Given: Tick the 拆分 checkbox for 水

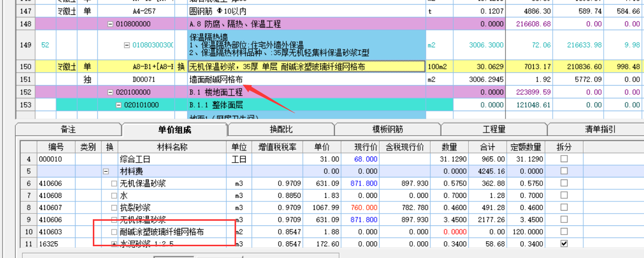Looking at the screenshot, I should 563,196.
